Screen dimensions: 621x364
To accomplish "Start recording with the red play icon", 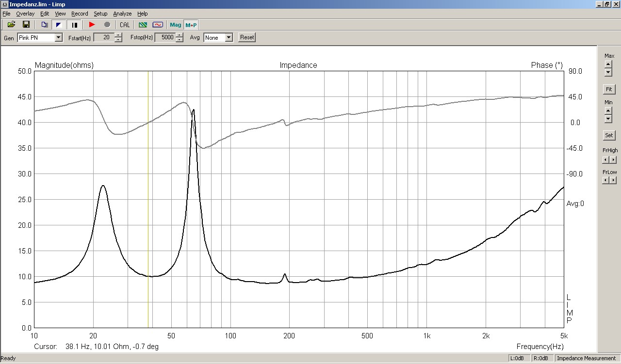I will click(x=92, y=25).
